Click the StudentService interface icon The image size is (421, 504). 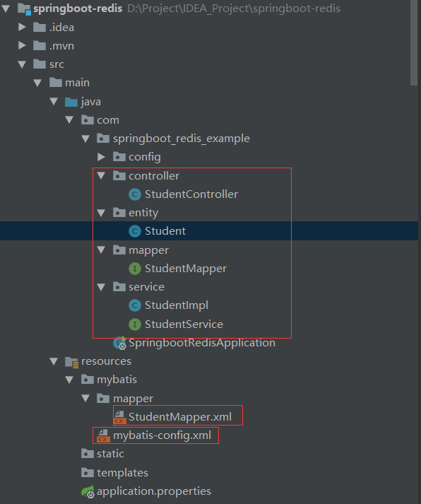135,324
